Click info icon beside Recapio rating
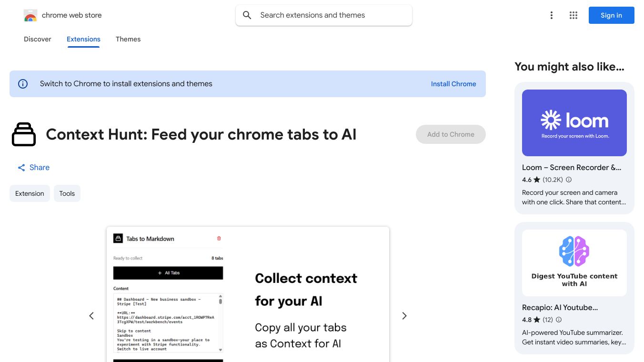 559,320
